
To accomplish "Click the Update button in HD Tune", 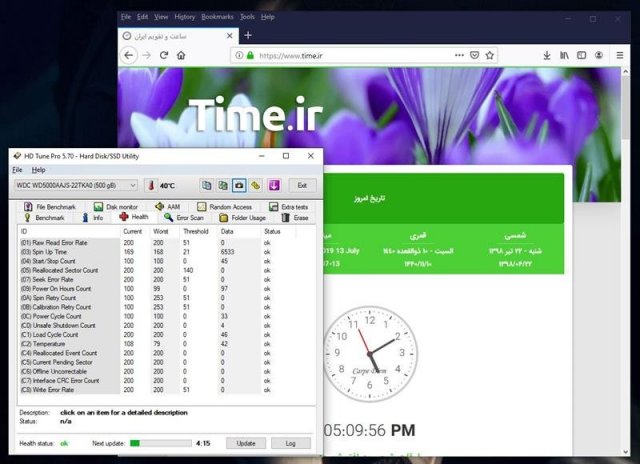I will coord(246,443).
